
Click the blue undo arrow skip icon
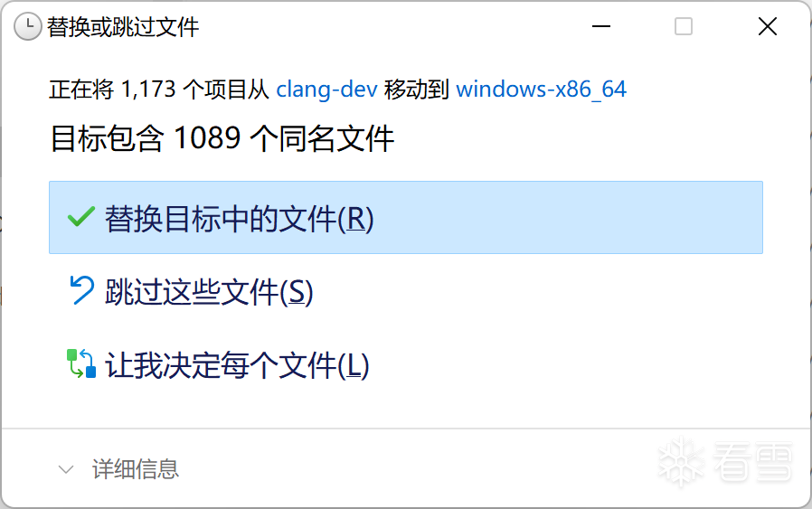point(81,290)
